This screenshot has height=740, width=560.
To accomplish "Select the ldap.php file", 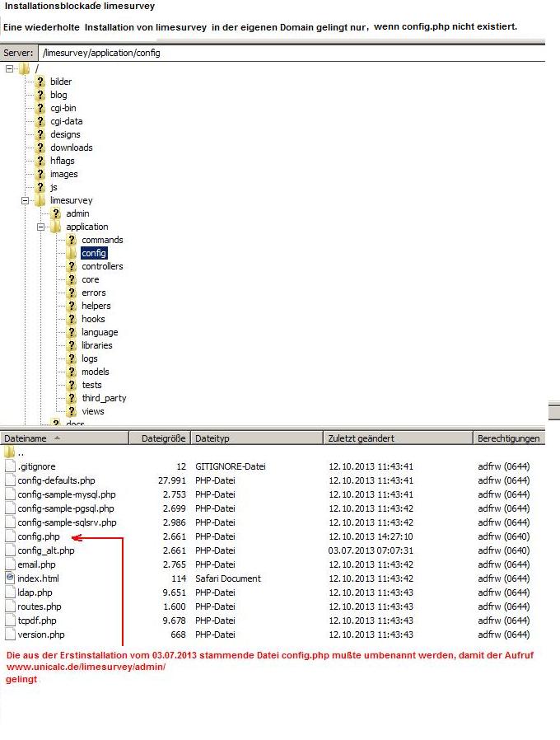I will [x=35, y=592].
